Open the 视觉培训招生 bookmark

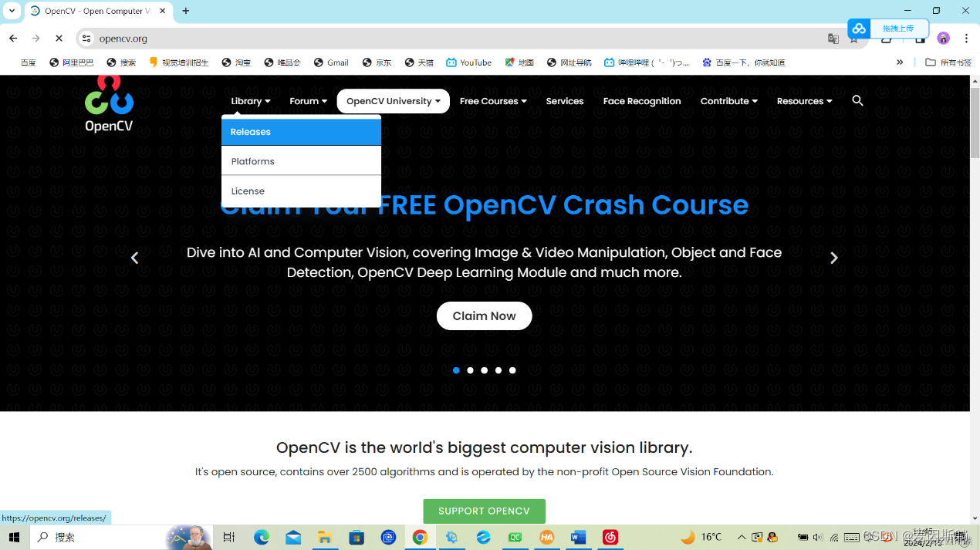178,62
